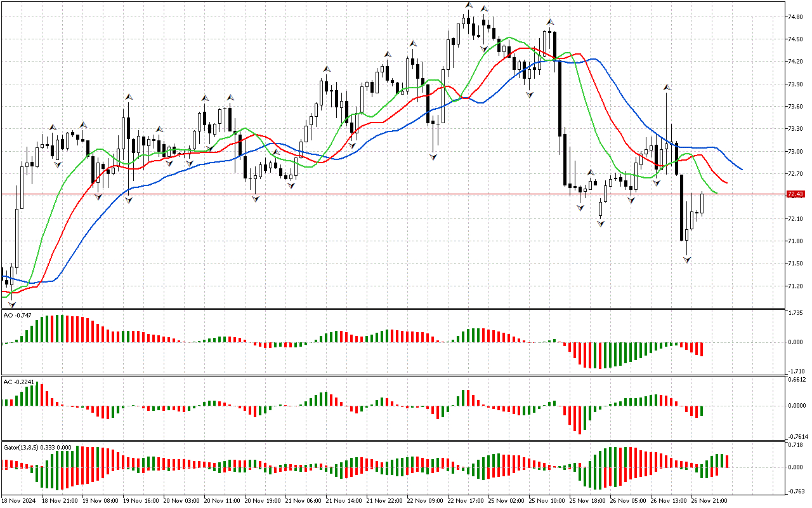Click the red 72.43 current price tag

click(796, 194)
